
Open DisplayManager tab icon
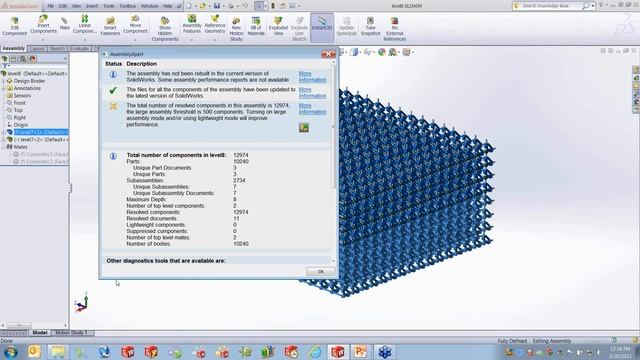33,59
